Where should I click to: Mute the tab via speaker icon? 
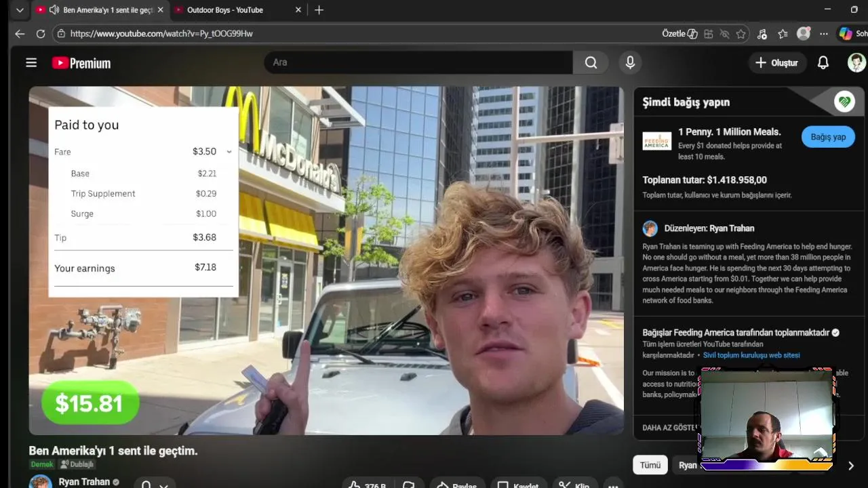click(x=54, y=10)
